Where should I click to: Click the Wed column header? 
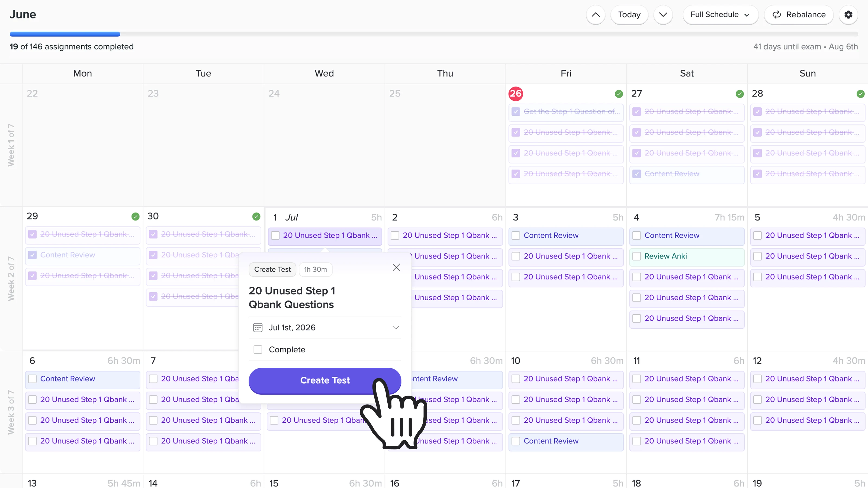[324, 73]
